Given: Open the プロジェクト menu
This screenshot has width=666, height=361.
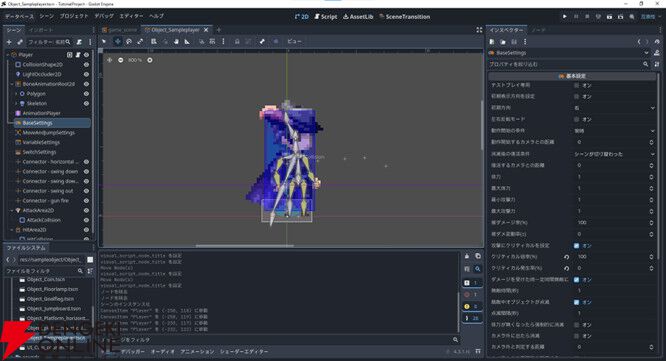Looking at the screenshot, I should pos(74,16).
